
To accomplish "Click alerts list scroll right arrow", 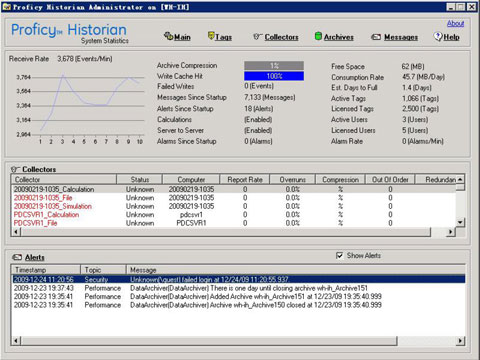I will pos(460,341).
